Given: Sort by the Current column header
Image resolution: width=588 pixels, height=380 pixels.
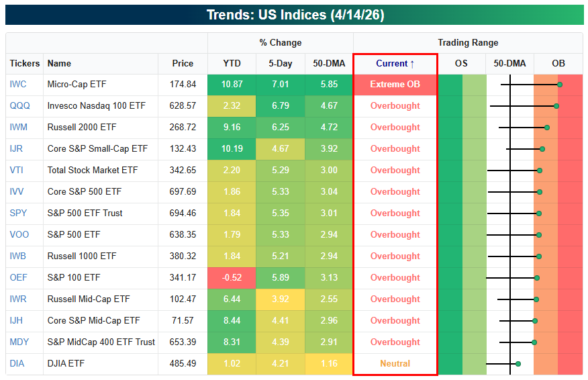Looking at the screenshot, I should pos(395,63).
